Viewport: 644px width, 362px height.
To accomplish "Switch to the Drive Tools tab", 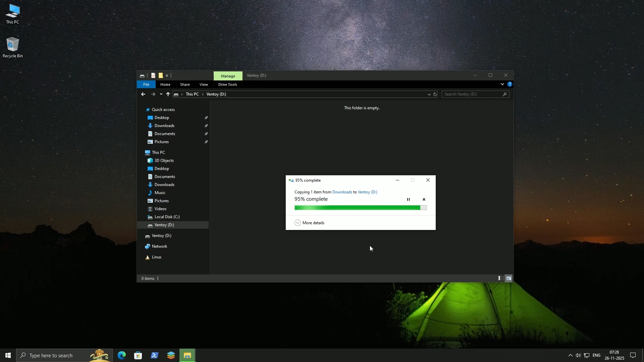I will coord(227,84).
